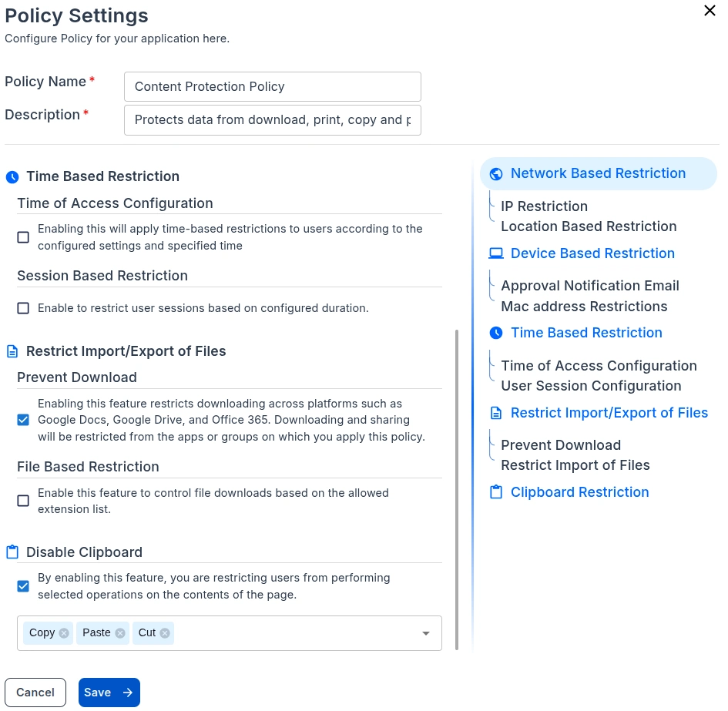Remove the Paste tag with its x icon
The width and height of the screenshot is (728, 711).
pyautogui.click(x=120, y=633)
